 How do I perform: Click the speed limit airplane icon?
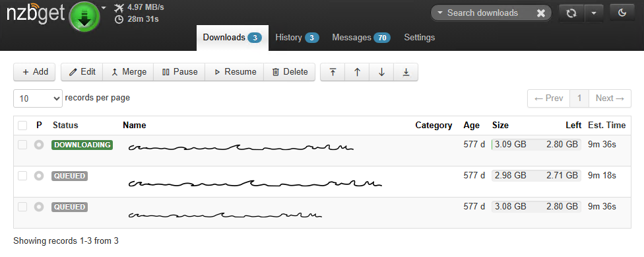click(x=119, y=7)
